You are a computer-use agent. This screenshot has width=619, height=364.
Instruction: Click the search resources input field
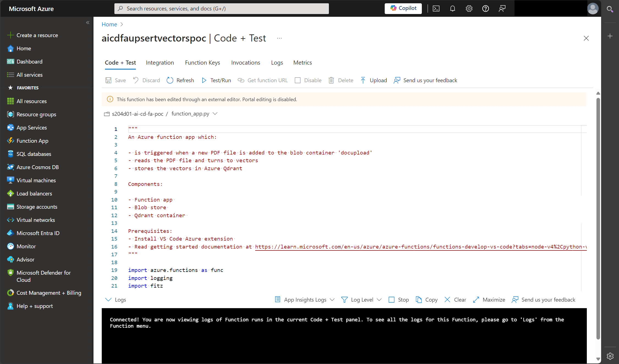pyautogui.click(x=222, y=9)
